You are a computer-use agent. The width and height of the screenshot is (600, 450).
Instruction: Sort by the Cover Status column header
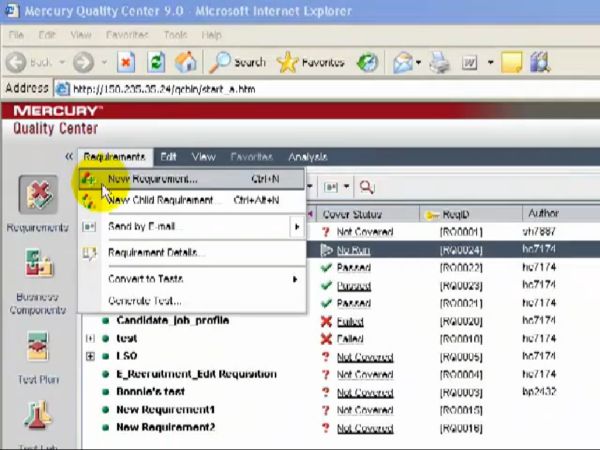(x=367, y=214)
